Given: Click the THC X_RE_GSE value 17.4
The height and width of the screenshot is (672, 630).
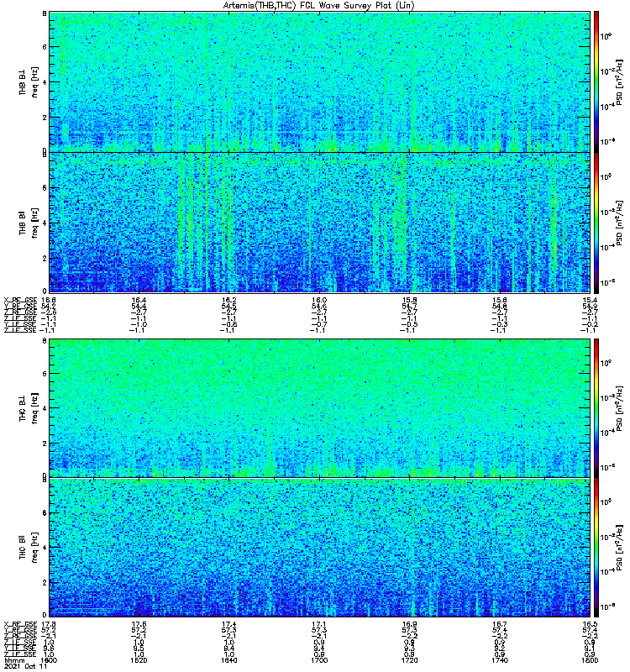Looking at the screenshot, I should pos(228,624).
